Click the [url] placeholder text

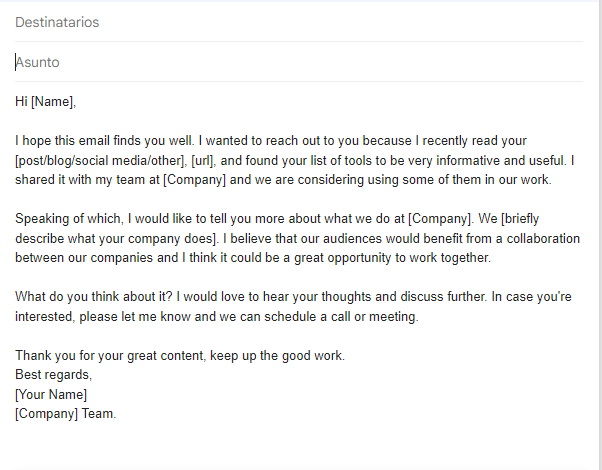(202, 161)
